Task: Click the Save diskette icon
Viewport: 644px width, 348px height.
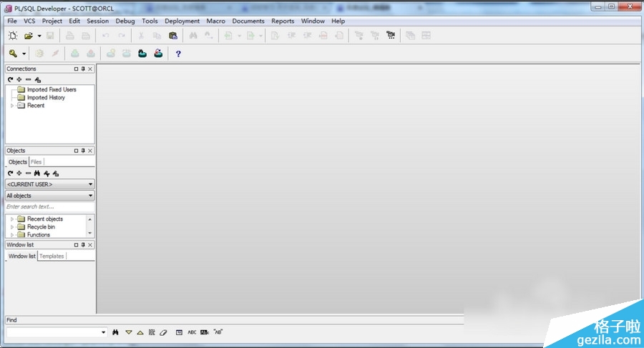Action: (x=50, y=36)
